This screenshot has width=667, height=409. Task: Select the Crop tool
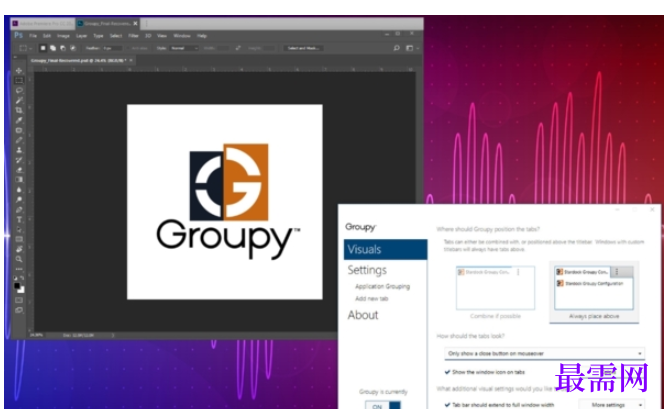click(19, 110)
